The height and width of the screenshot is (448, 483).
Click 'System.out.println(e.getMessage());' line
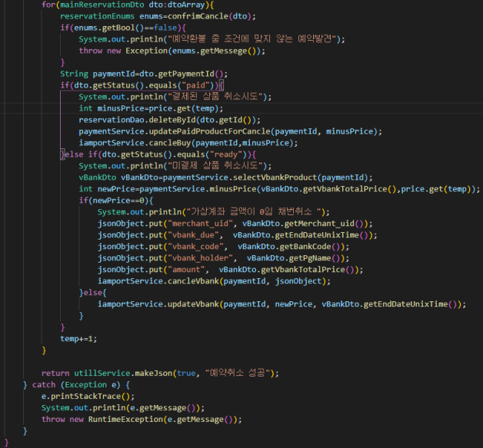(x=123, y=408)
